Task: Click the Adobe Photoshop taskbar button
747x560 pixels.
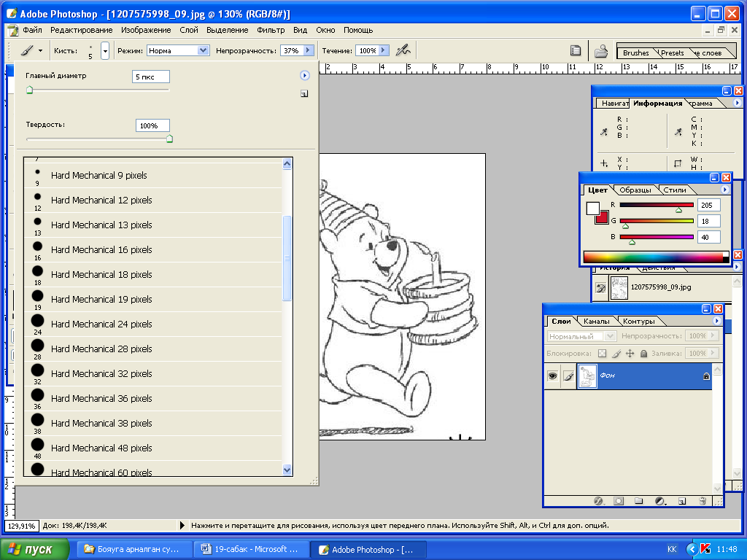Action: [x=368, y=549]
